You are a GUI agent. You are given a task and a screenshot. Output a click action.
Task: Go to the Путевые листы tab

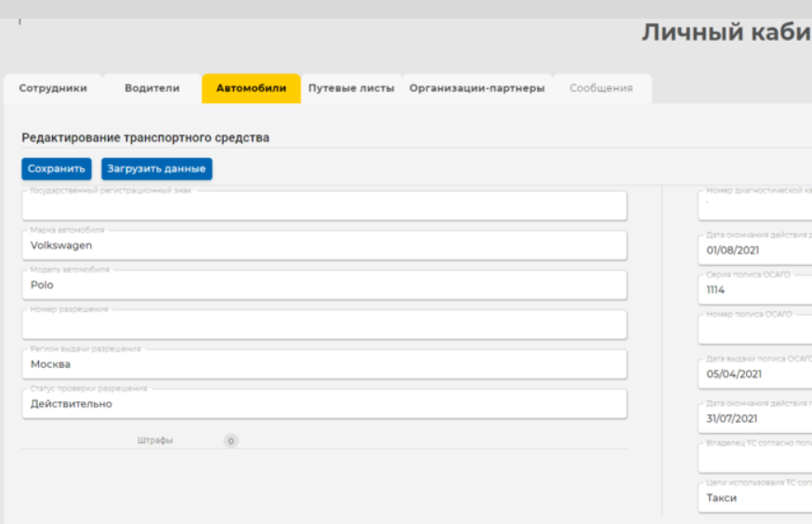(351, 88)
